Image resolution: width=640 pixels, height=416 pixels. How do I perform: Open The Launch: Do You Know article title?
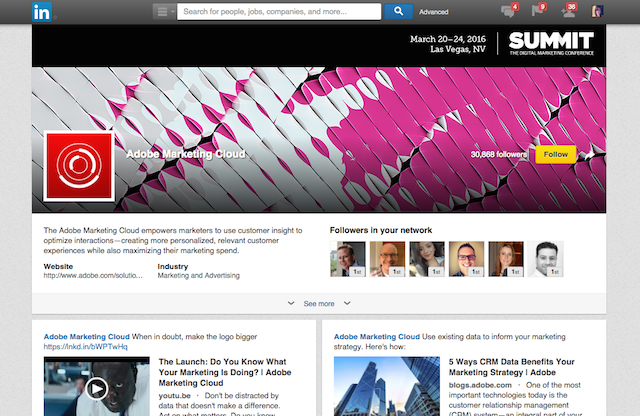[225, 372]
